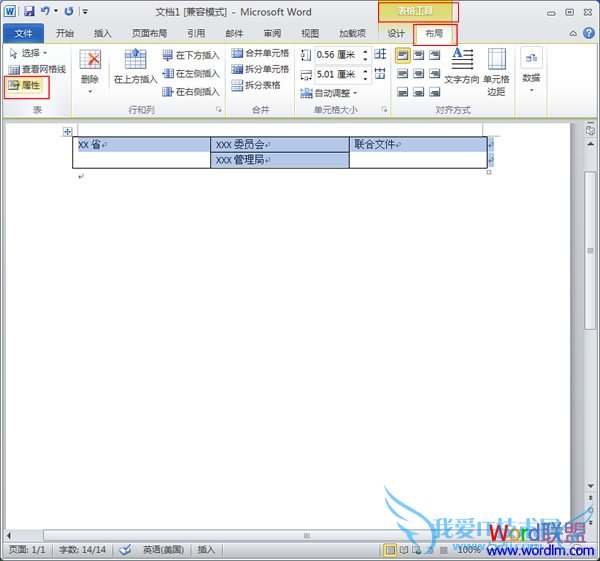
Task: Open 单元格边距 cell margins
Action: point(496,72)
